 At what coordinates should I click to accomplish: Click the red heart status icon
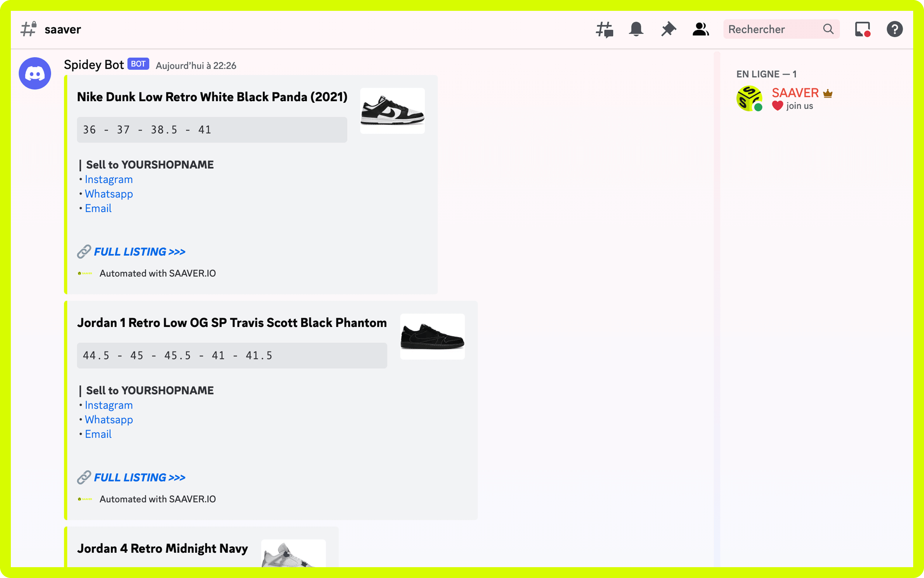pyautogui.click(x=777, y=106)
